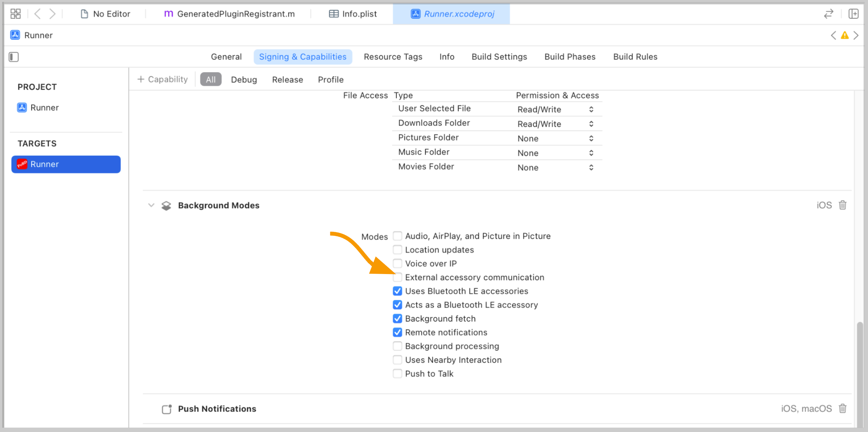
Task: Enable Location updates checkbox
Action: point(397,250)
